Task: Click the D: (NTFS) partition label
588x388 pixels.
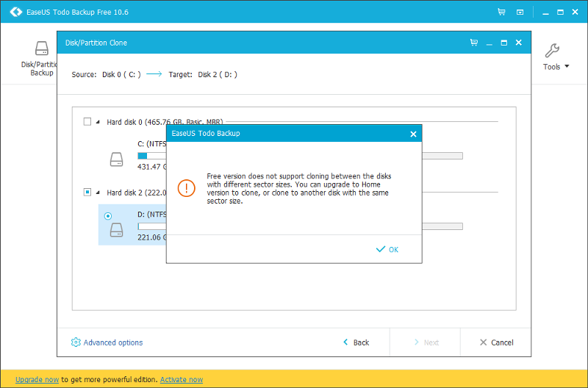Action: click(152, 214)
